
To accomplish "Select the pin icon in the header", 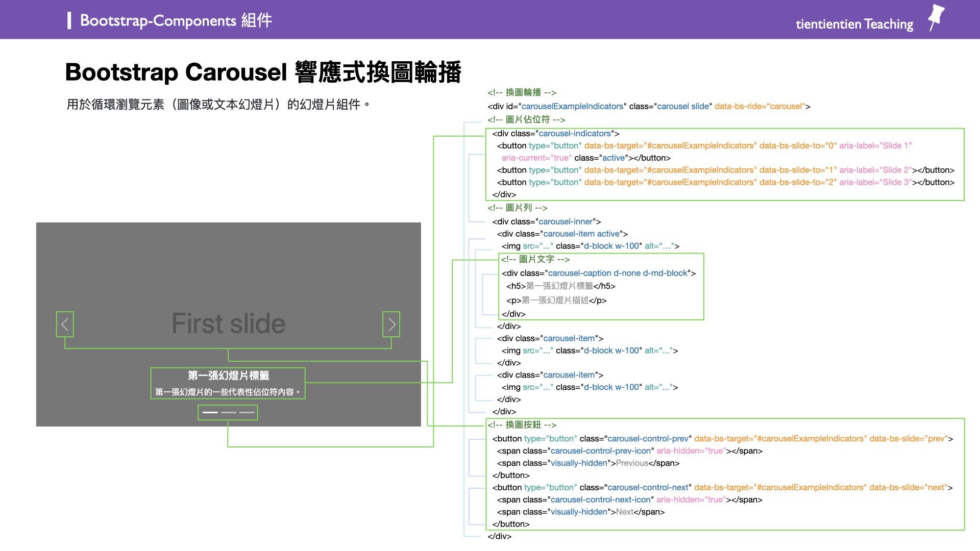I will (x=936, y=17).
